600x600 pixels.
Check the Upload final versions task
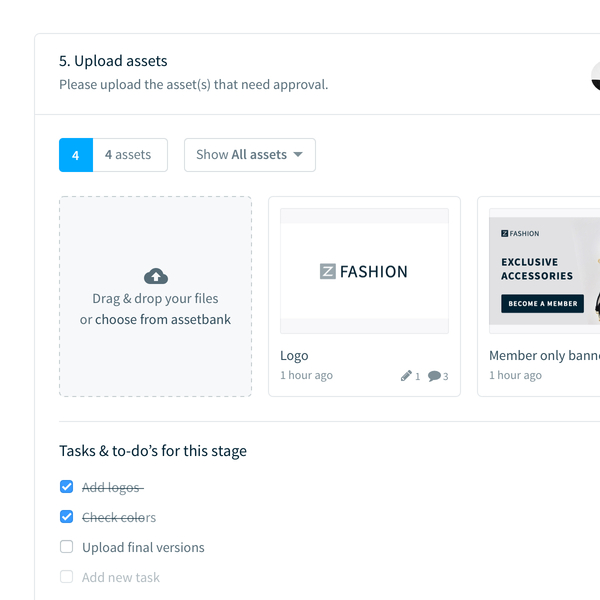67,546
